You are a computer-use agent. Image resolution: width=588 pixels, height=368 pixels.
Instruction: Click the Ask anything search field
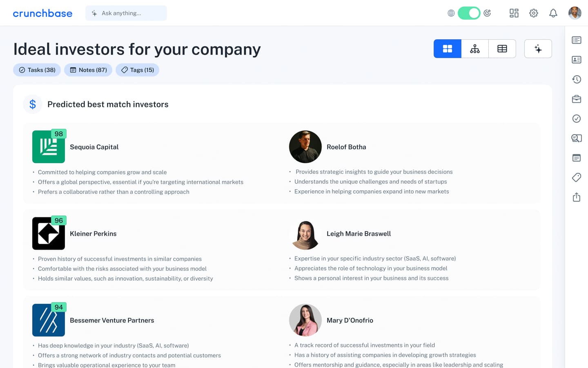pyautogui.click(x=126, y=13)
